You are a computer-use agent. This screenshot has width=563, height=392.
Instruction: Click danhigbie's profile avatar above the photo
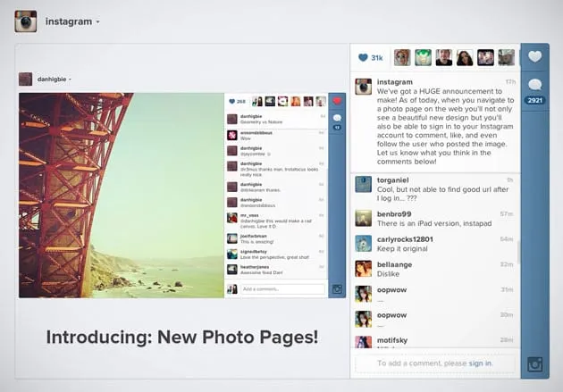pyautogui.click(x=26, y=79)
